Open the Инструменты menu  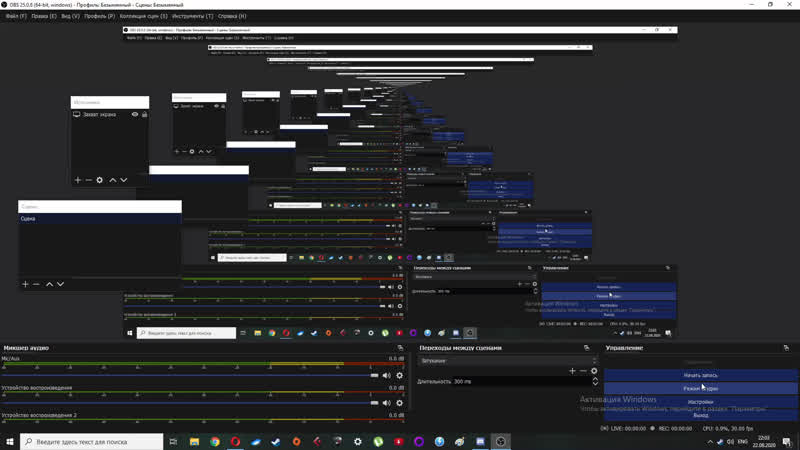pos(192,16)
